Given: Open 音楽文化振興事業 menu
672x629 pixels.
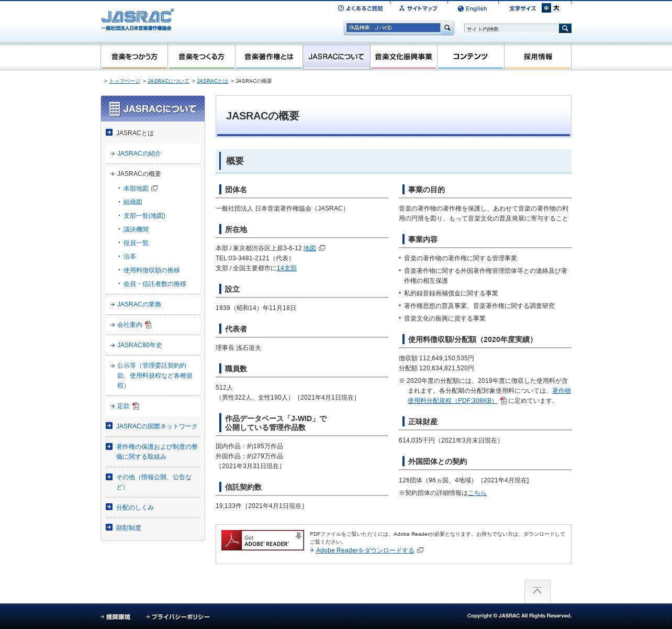Looking at the screenshot, I should point(404,57).
